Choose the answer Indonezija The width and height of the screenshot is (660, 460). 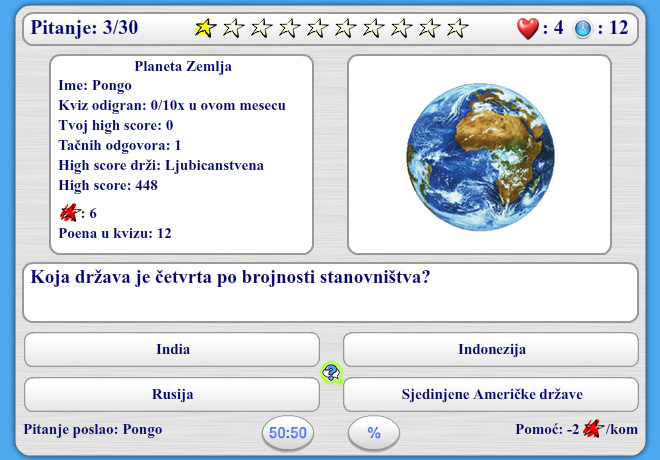click(491, 349)
